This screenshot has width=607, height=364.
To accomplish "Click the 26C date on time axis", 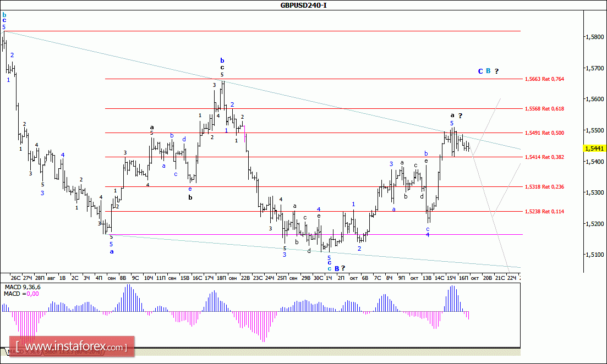I will tap(15, 278).
